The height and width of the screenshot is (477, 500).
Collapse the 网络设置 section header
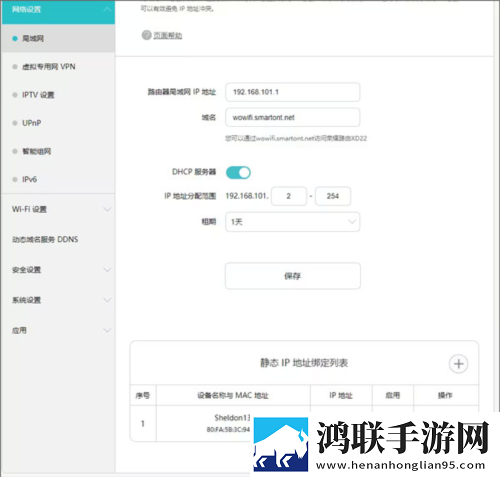[58, 11]
